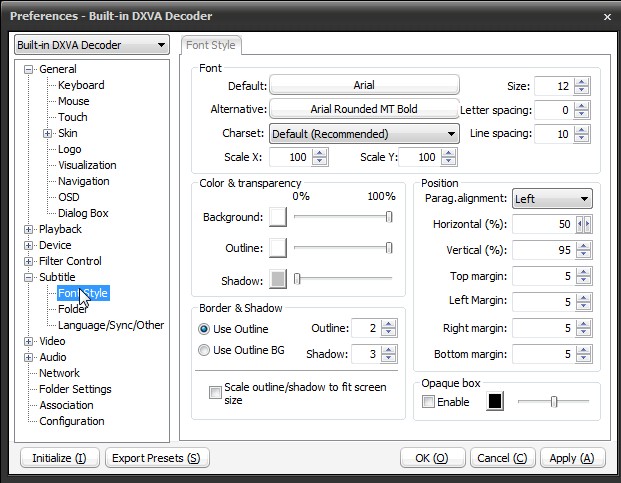Select Folder under Subtitle
The height and width of the screenshot is (483, 621).
(x=72, y=309)
